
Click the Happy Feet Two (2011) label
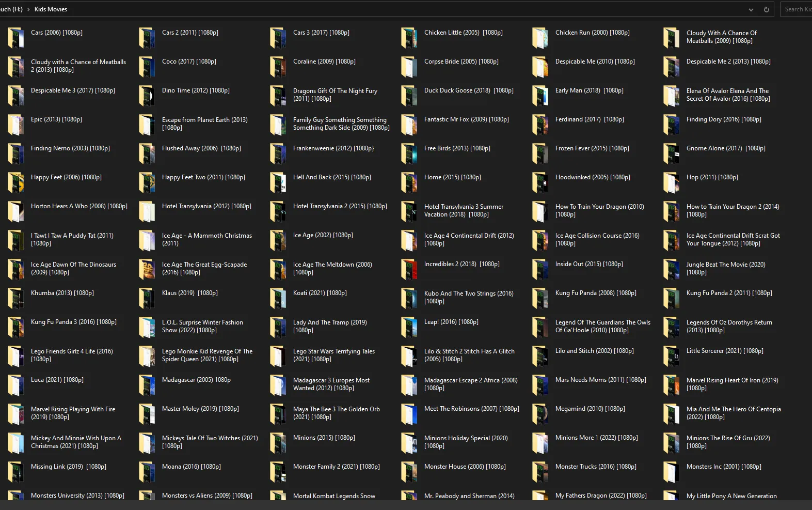click(x=203, y=177)
